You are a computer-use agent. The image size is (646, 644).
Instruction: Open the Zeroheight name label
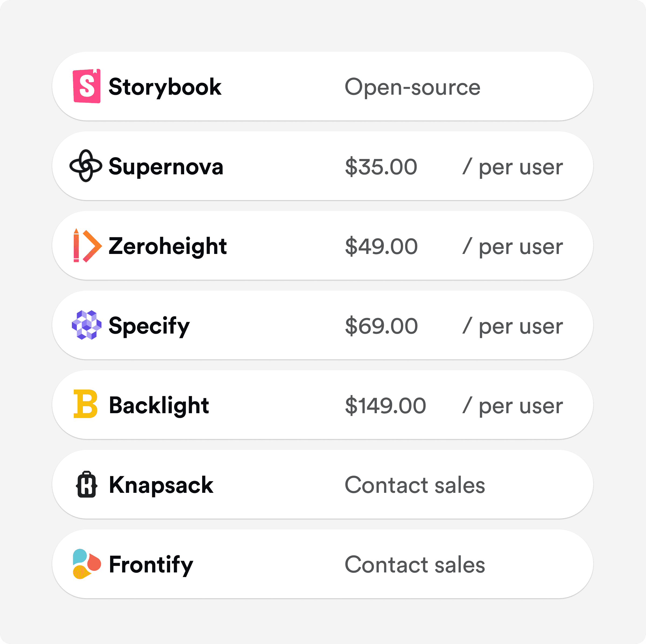pyautogui.click(x=168, y=246)
